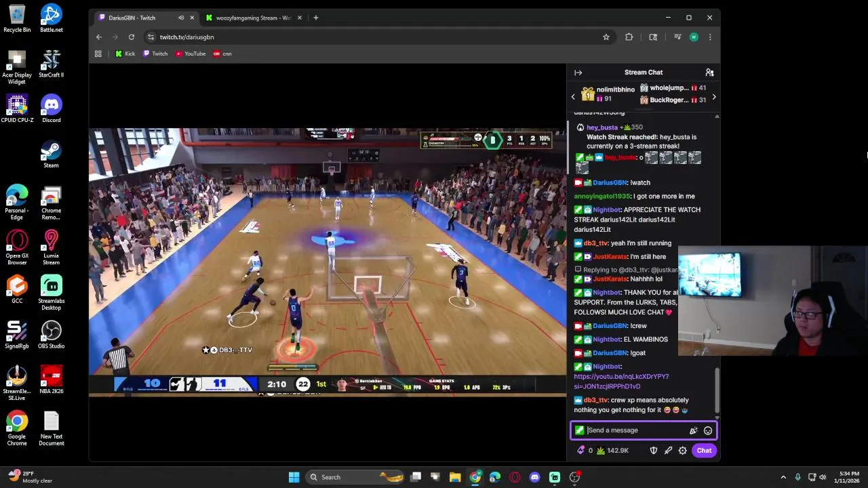Image resolution: width=868 pixels, height=488 pixels.
Task: Open the Chrome extensions puzzle icon
Action: (x=629, y=37)
